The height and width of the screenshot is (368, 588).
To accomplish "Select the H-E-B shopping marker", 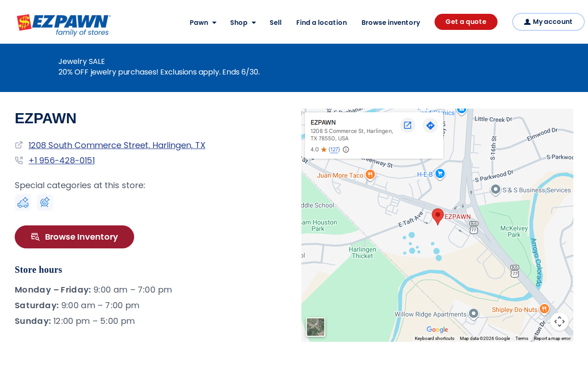I will pyautogui.click(x=440, y=174).
